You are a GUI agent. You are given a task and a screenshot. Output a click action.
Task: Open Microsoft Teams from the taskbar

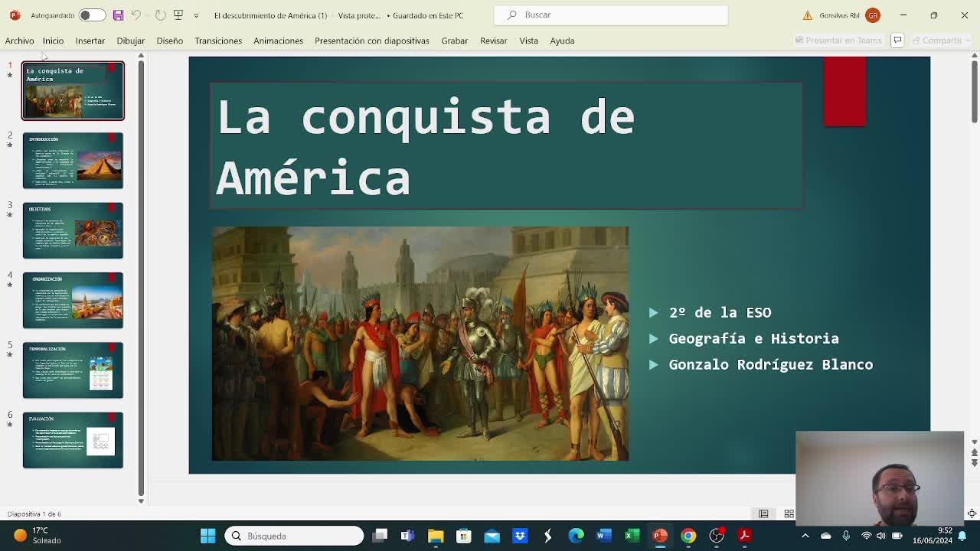pyautogui.click(x=407, y=536)
